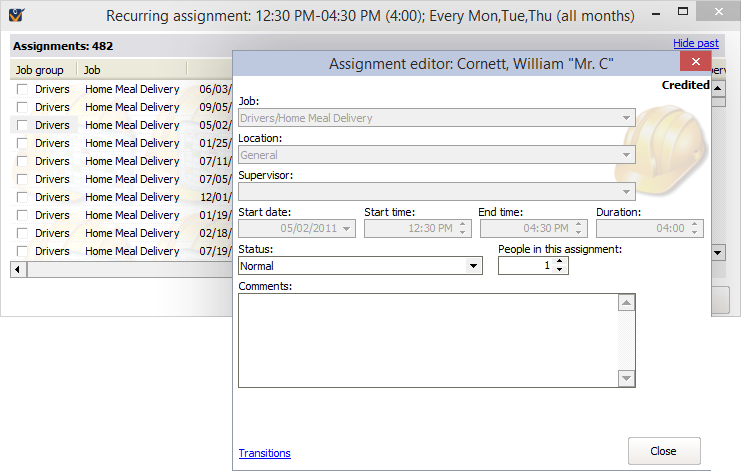Toggle the checkbox in the last Drivers row
Viewport: 741px width, 471px height.
[22, 251]
